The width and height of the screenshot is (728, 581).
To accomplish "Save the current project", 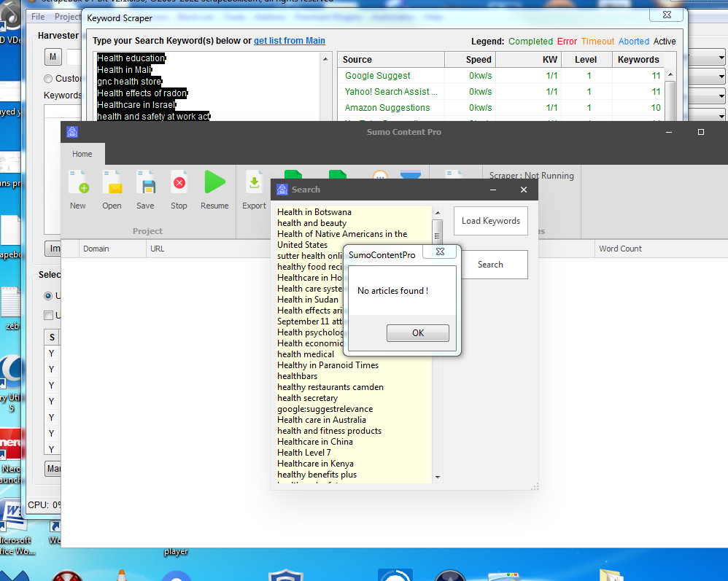I will pos(145,190).
